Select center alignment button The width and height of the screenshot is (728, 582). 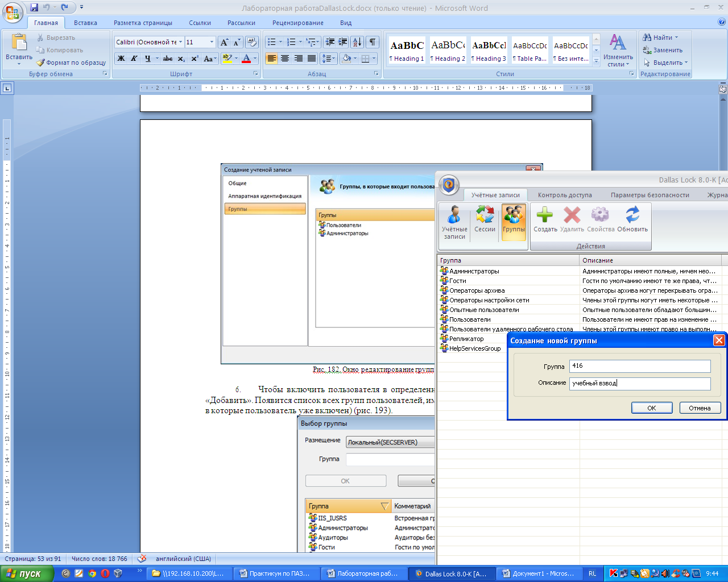(285, 59)
